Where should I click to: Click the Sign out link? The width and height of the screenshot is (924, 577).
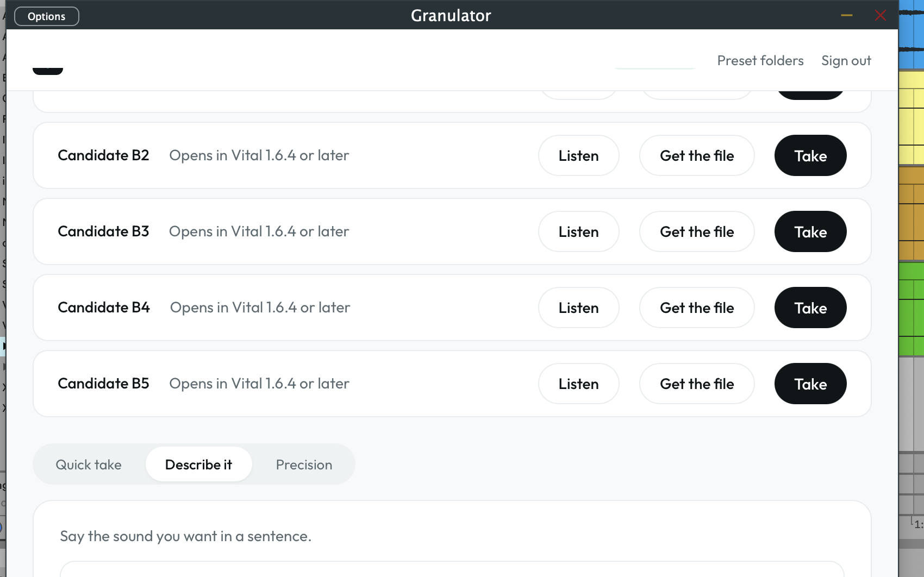(846, 60)
